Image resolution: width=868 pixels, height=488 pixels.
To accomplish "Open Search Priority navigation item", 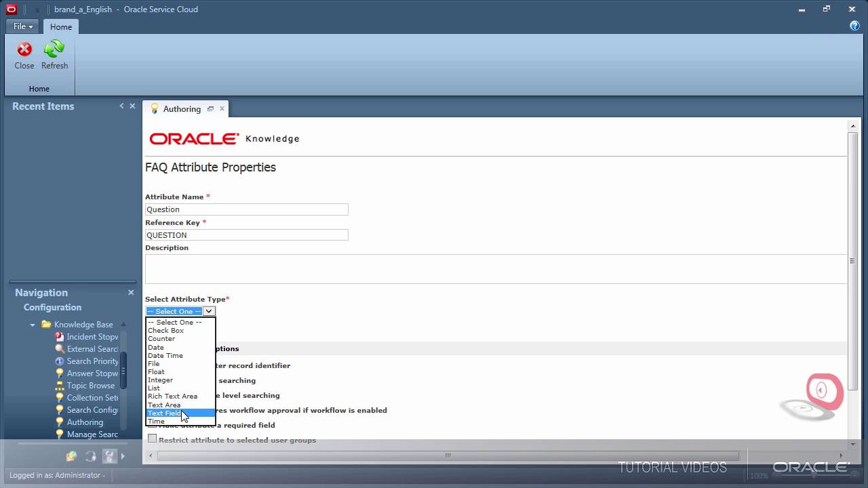I will coord(92,361).
